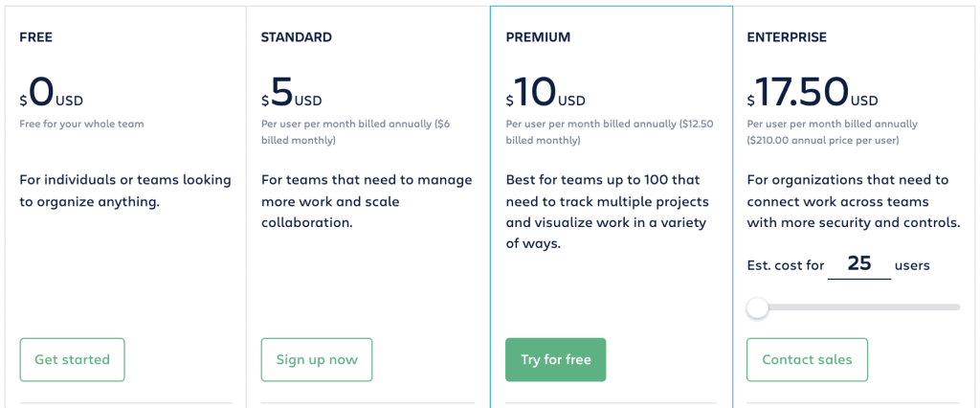Select the FREE plan heading

tap(36, 37)
